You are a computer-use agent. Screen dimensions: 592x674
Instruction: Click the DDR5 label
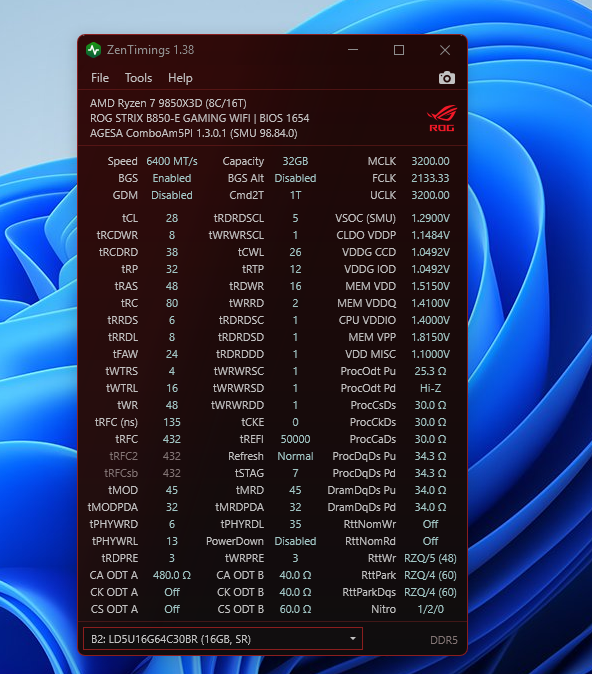pos(444,640)
